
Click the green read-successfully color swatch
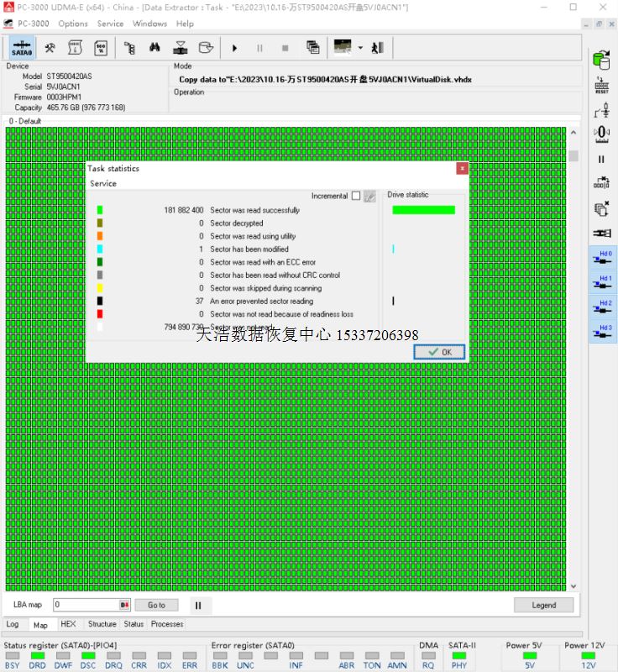[100, 210]
